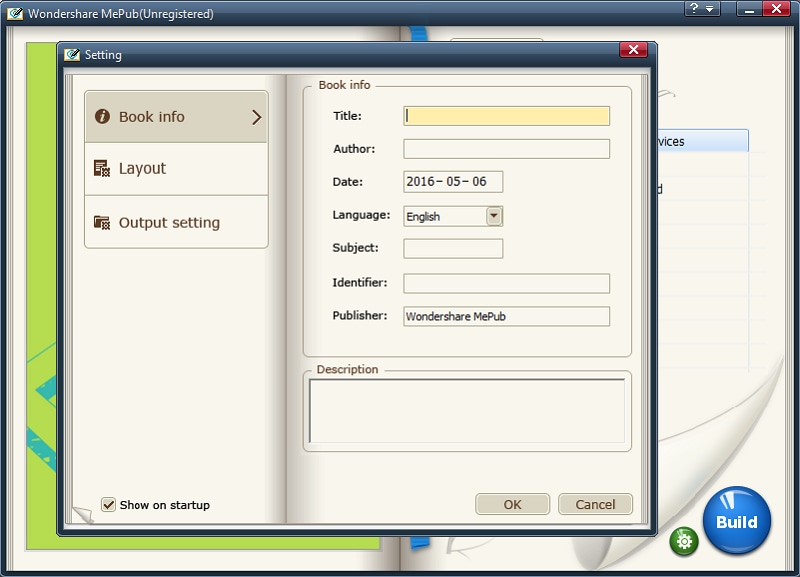Select the Date field showing 2016-05-06

(453, 182)
